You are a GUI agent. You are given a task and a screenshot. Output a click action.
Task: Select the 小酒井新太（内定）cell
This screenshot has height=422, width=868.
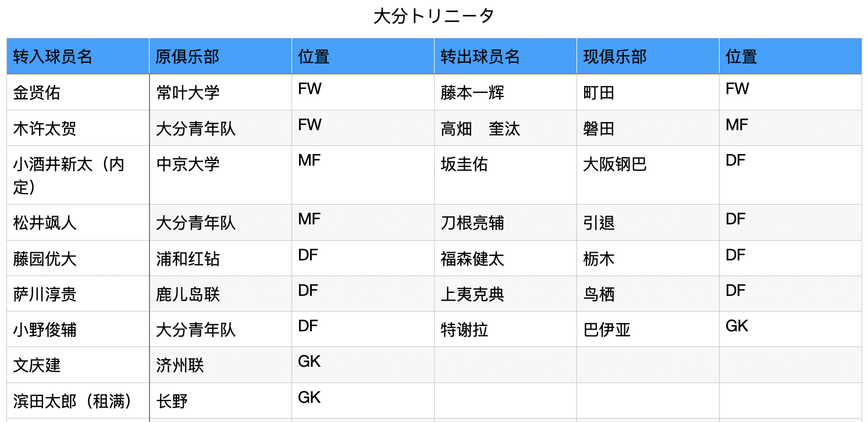(x=78, y=175)
